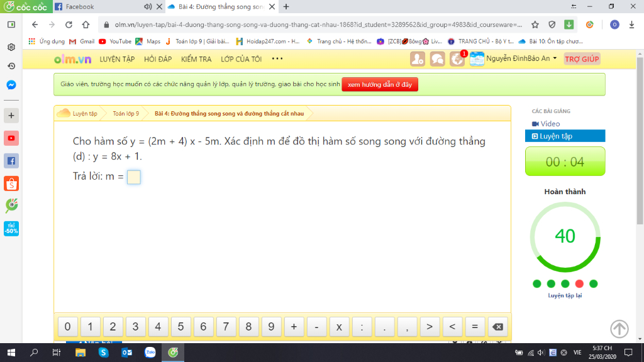Click keypad digit 5
This screenshot has height=362, width=644.
click(x=180, y=327)
